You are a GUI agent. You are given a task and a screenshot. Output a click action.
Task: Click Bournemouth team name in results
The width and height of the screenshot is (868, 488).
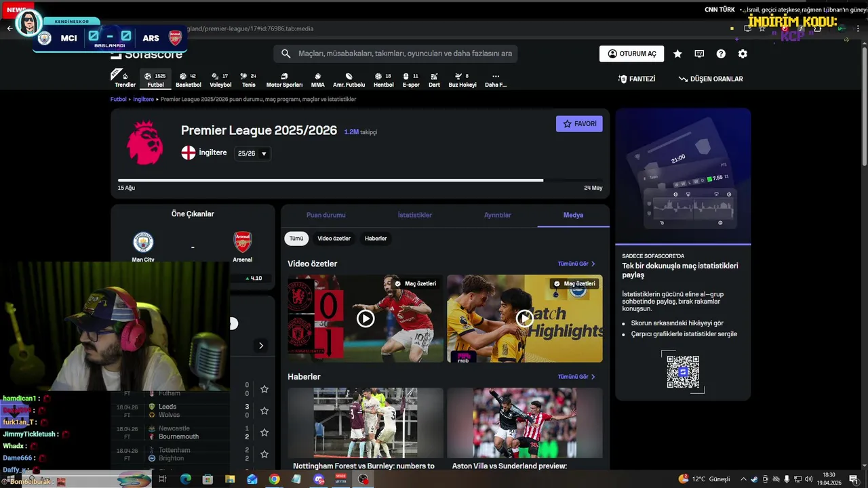tap(178, 437)
